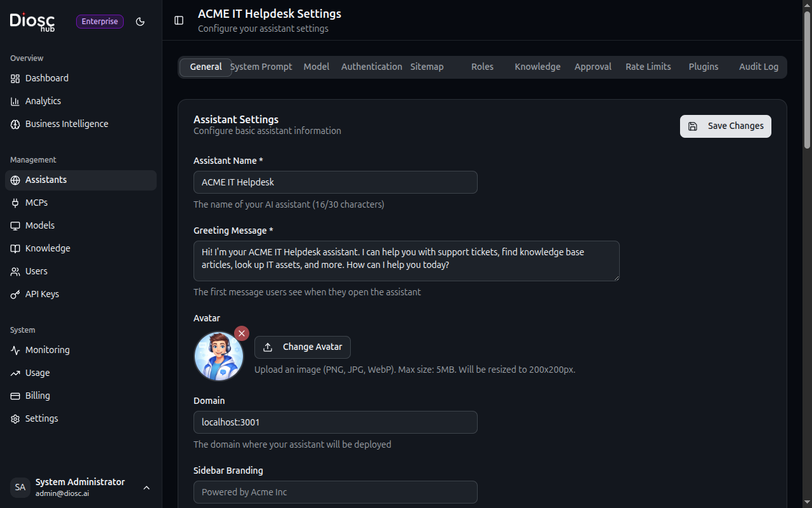
Task: Open Dashboard from sidebar icon
Action: coord(15,78)
